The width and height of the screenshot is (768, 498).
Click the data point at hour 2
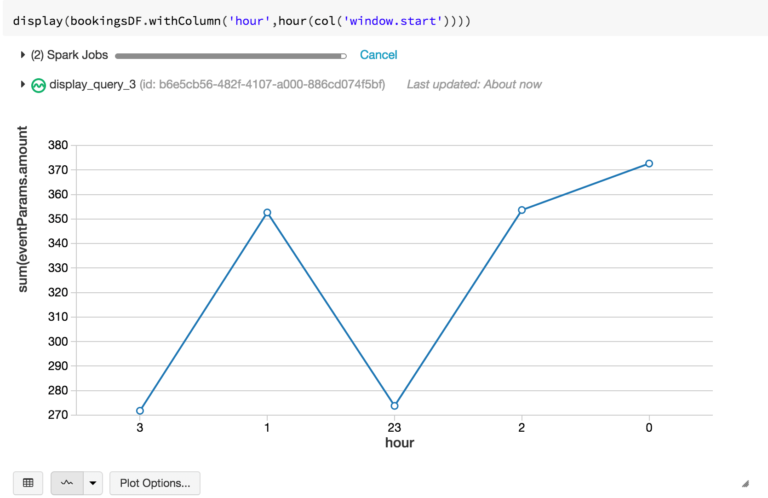(522, 210)
